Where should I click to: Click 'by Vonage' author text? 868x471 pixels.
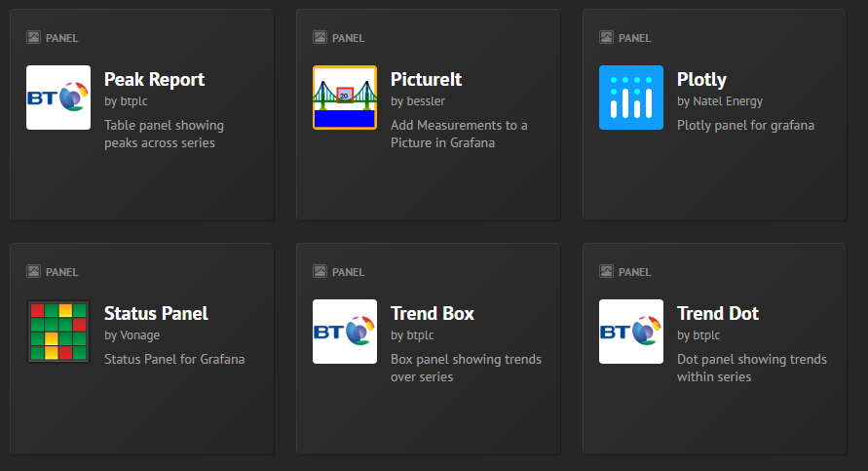pos(132,335)
